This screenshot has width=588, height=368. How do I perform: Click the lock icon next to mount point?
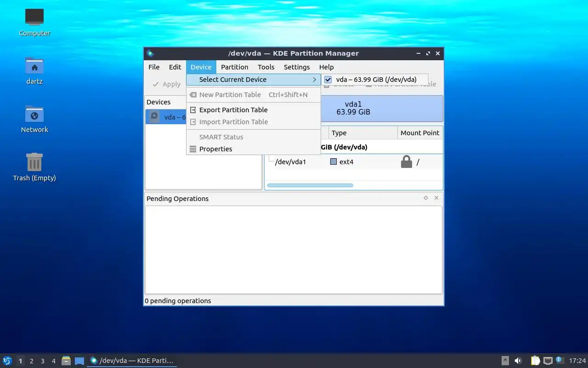click(407, 161)
